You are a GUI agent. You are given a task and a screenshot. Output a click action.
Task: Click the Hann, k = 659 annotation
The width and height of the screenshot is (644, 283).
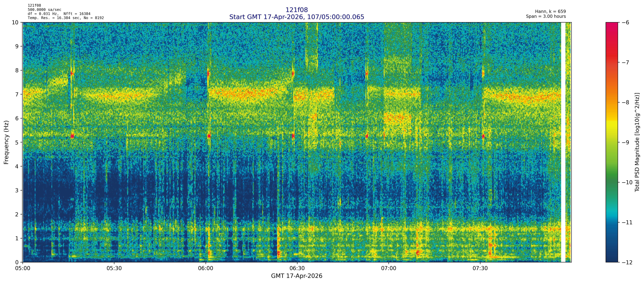coord(550,12)
